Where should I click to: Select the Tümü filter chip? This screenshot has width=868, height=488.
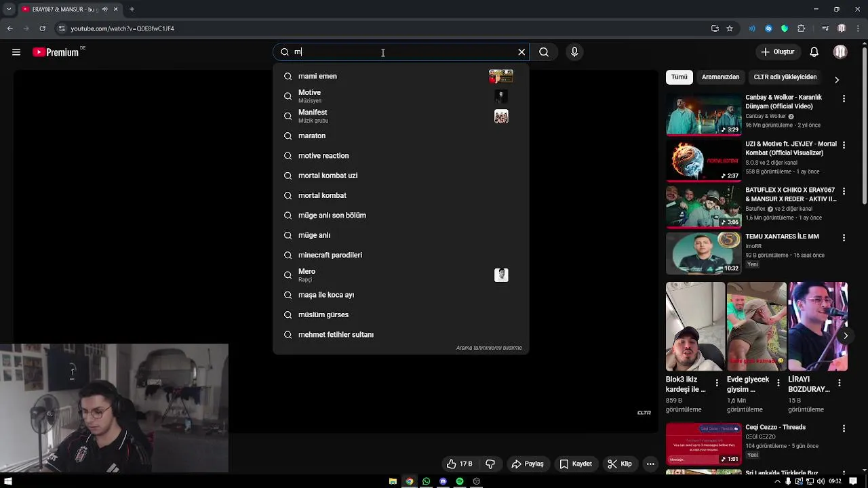(x=679, y=77)
